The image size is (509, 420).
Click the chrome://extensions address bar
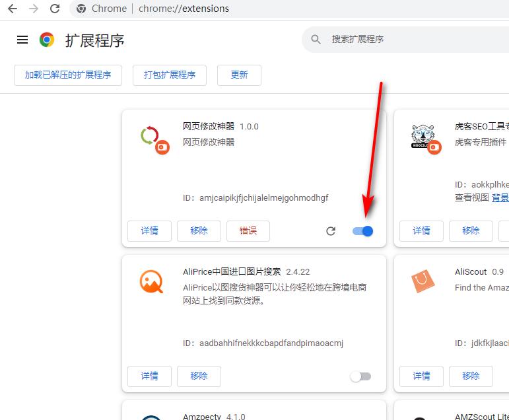[289, 9]
